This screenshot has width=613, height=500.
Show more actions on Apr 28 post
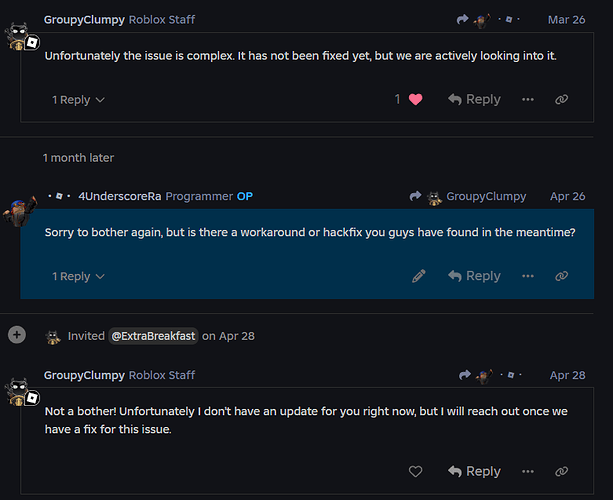[x=528, y=471]
